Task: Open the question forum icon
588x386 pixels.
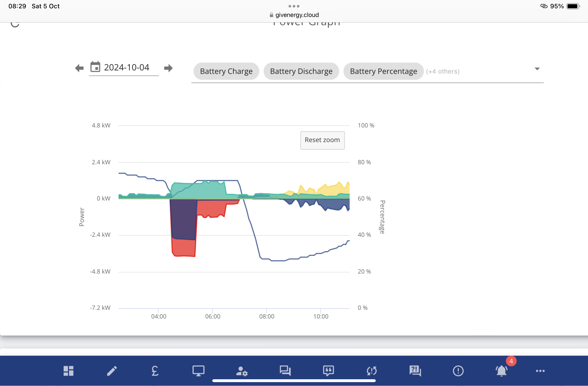Action: point(415,371)
